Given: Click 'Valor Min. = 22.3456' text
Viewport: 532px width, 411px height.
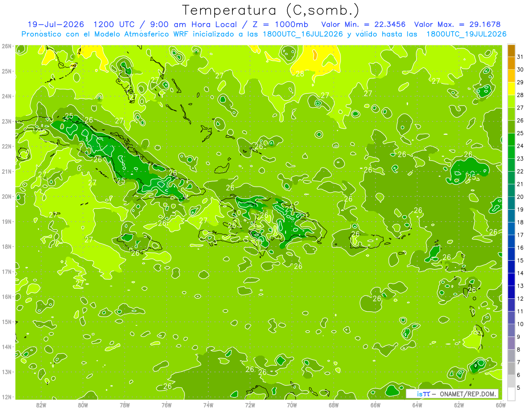Looking at the screenshot, I should [364, 24].
